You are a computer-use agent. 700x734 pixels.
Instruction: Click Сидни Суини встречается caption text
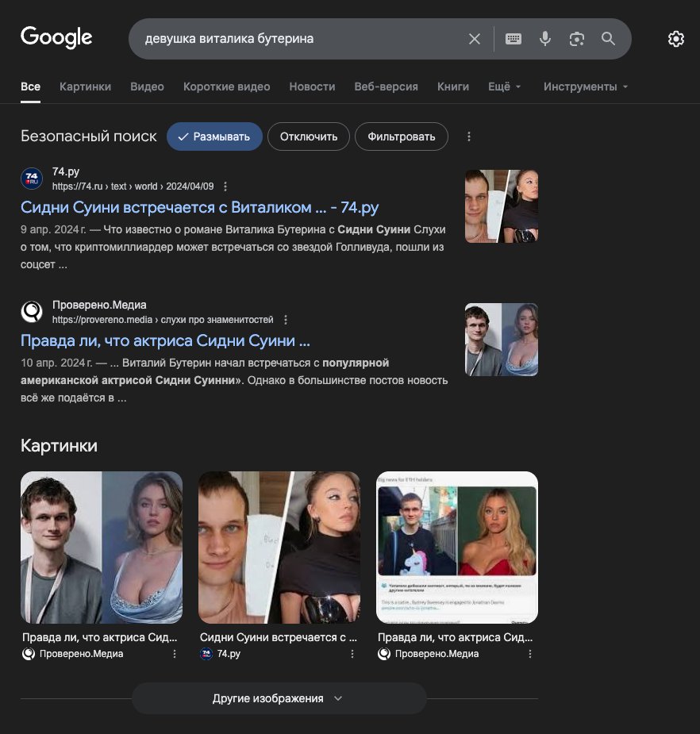coord(278,637)
